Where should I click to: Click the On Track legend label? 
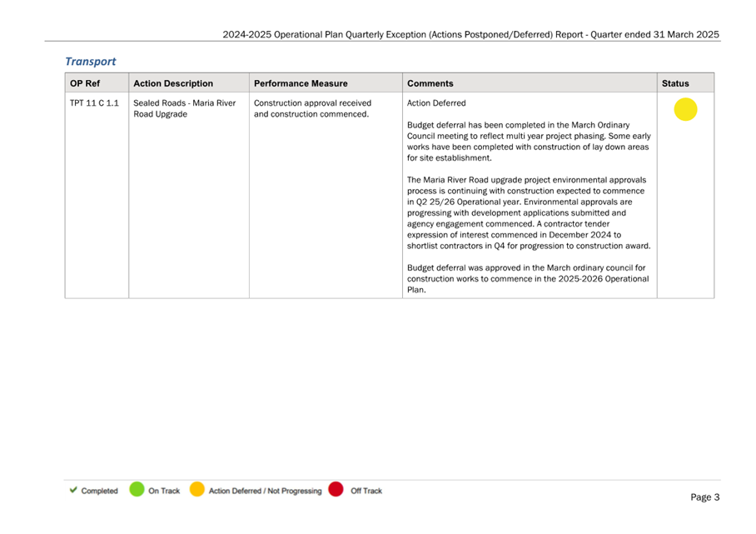pyautogui.click(x=164, y=491)
